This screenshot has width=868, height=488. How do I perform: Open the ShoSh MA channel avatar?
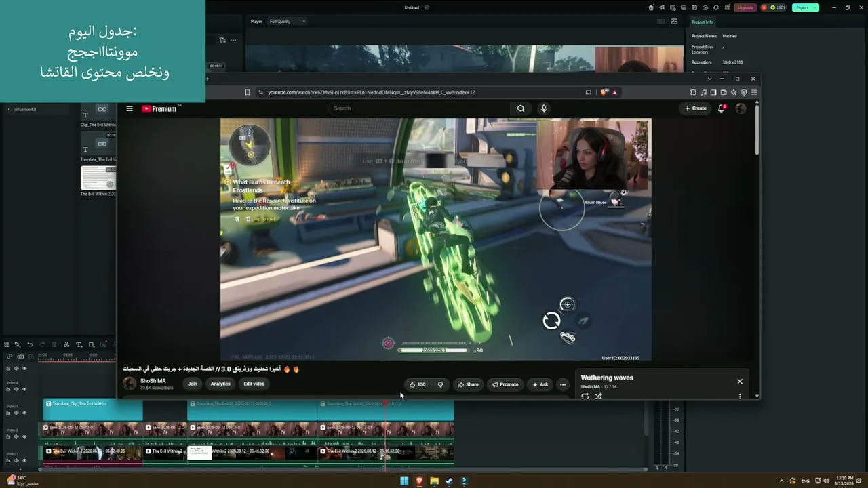pos(130,384)
